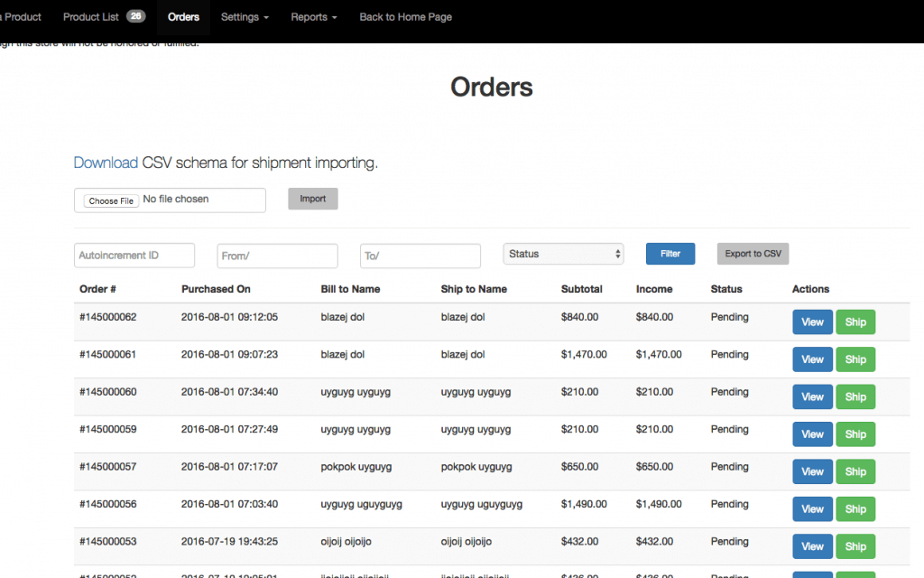View order #145000062

click(x=812, y=322)
